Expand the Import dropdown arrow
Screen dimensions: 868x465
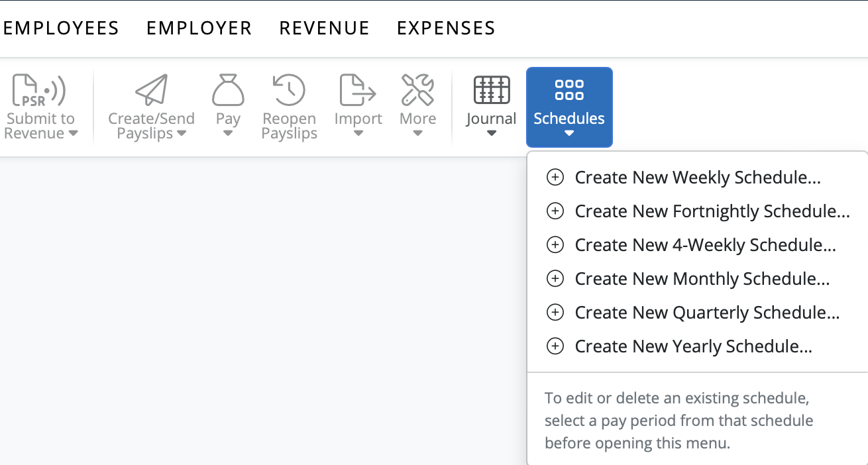(x=358, y=133)
